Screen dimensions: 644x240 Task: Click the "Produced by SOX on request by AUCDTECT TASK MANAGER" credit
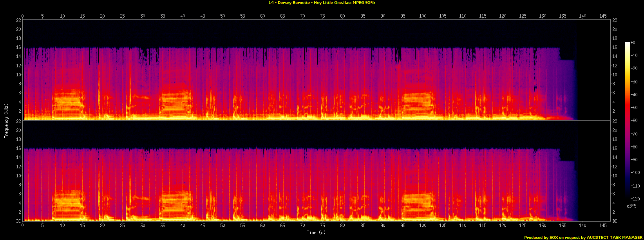583,237
